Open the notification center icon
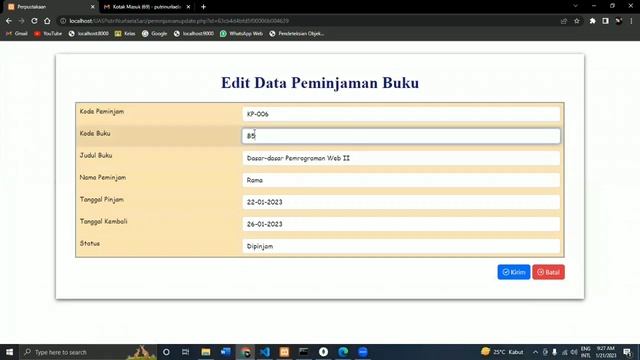Screen dimensions: 640x360 coord(627,352)
